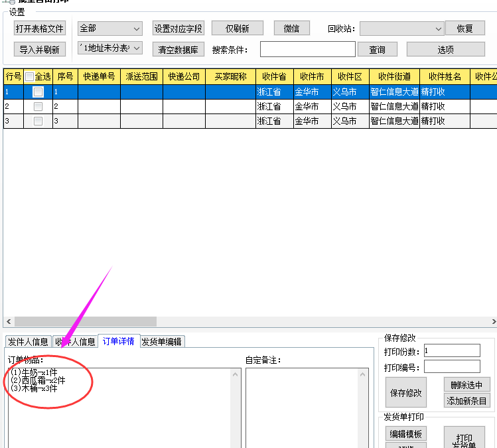Click 保存修改 button
The image size is (497, 448).
405,392
